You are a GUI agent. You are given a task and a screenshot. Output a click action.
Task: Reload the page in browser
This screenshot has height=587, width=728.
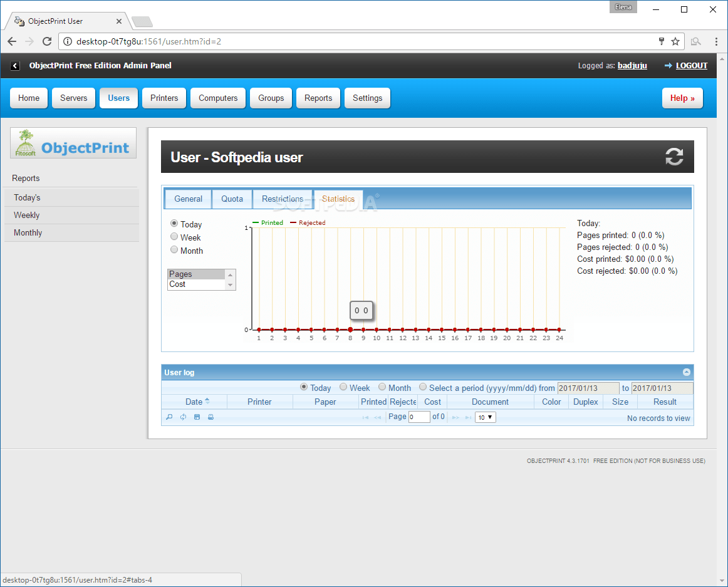point(47,41)
